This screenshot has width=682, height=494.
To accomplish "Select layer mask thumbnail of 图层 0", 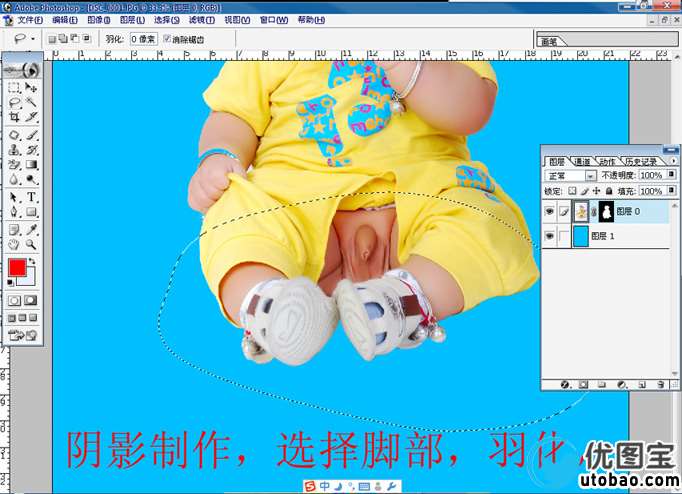I will click(606, 212).
